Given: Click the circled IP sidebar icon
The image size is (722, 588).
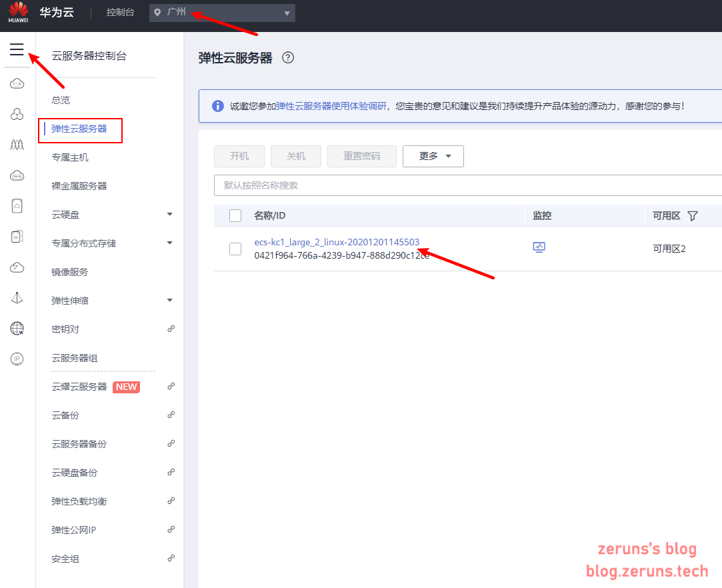Looking at the screenshot, I should click(x=17, y=359).
